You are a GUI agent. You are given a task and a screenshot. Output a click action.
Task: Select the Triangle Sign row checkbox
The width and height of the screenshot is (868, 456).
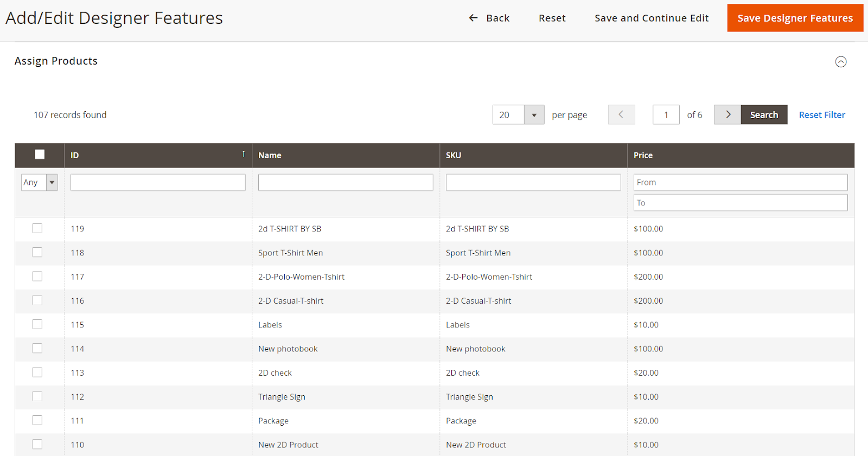coord(37,396)
